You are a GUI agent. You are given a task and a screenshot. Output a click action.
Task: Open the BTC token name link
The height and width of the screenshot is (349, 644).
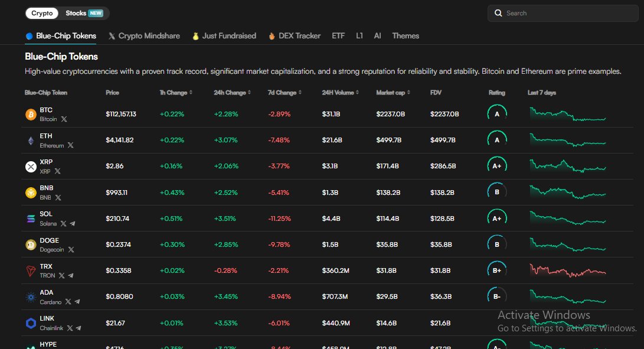tap(46, 110)
